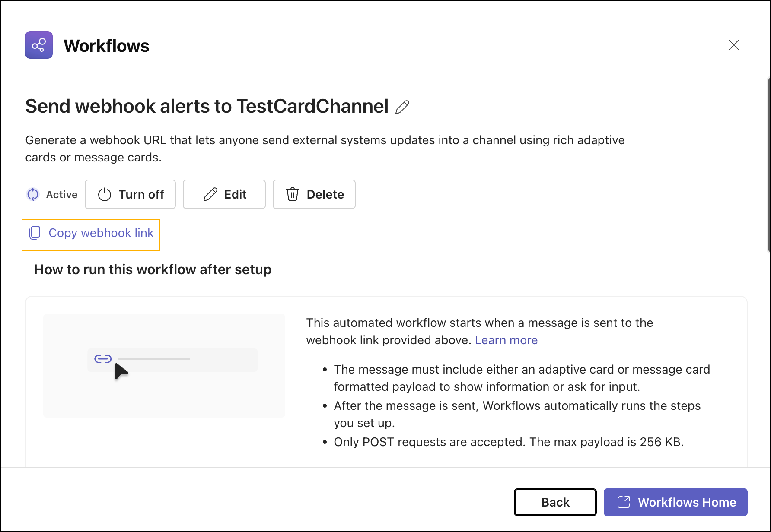Click the Copy webhook link text

(101, 233)
